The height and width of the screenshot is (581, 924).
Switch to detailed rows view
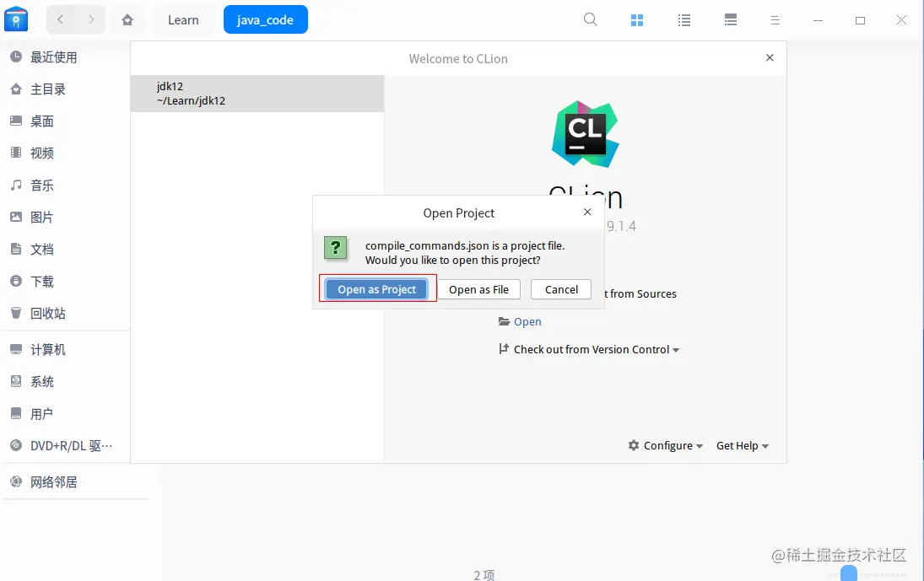coord(731,20)
